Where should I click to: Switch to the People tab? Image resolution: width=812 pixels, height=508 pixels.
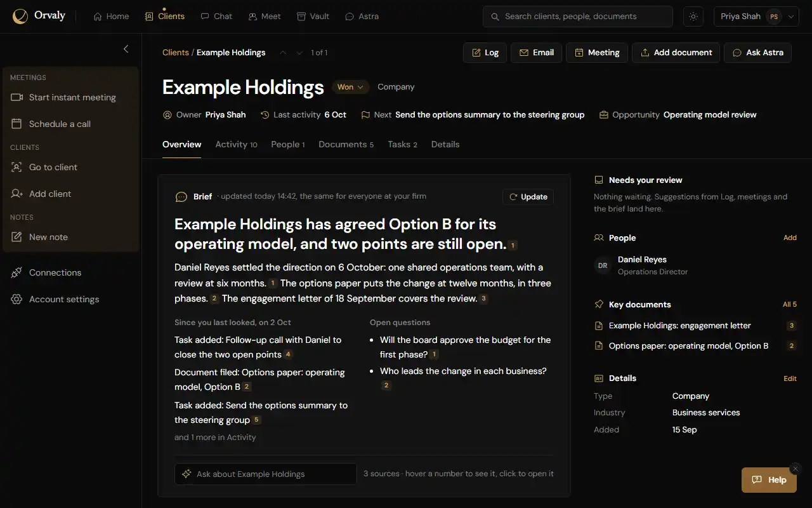pyautogui.click(x=288, y=144)
